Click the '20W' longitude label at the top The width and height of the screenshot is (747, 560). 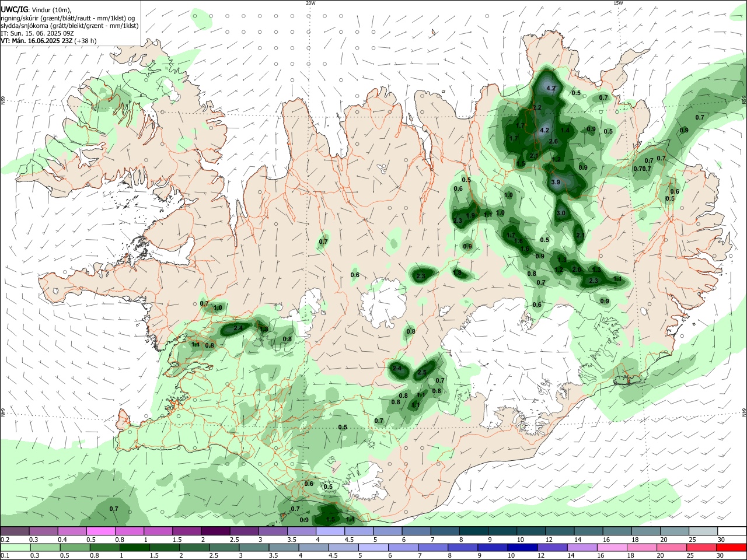(310, 3)
